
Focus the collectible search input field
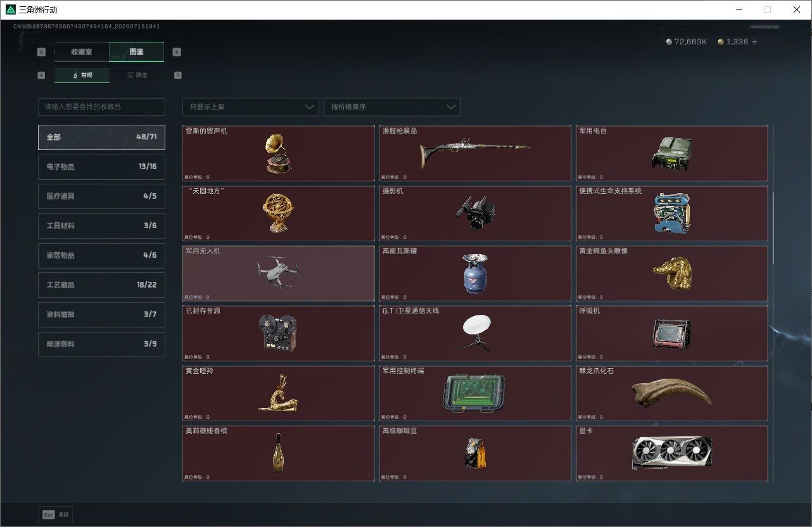click(101, 107)
